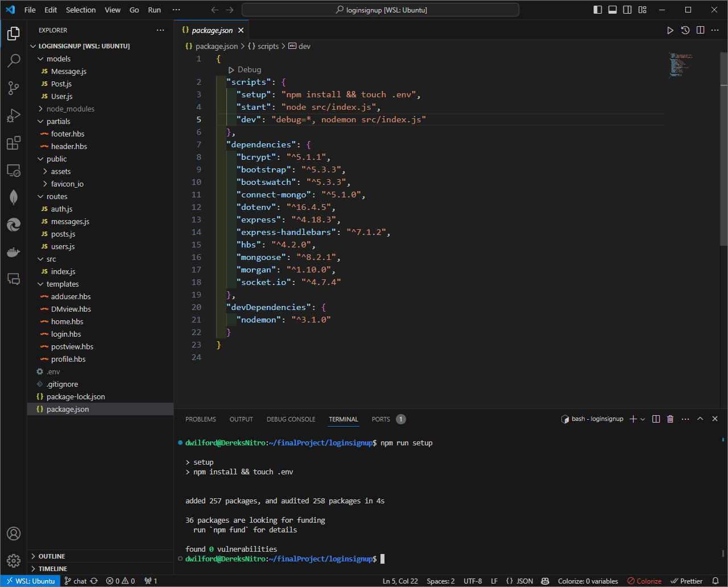Viewport: 728px width, 587px height.
Task: Expand the assets folder
Action: 61,171
